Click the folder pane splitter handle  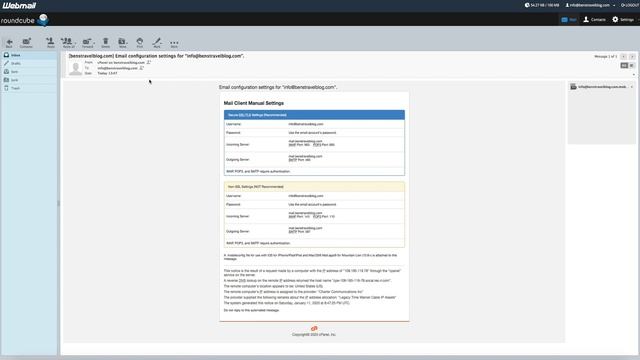tap(59, 203)
